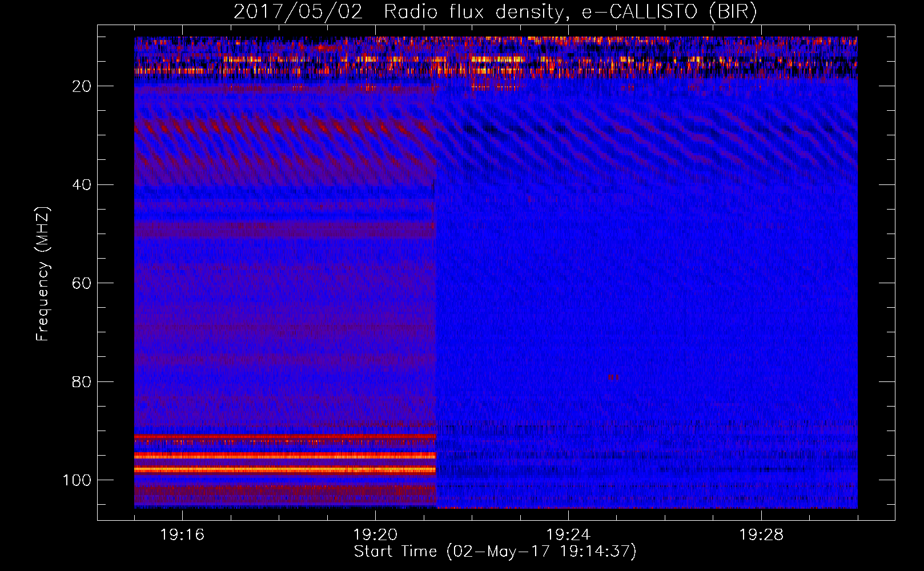Click the '19:24' time tick label
Viewport: 924px width, 571px height.
pos(568,535)
